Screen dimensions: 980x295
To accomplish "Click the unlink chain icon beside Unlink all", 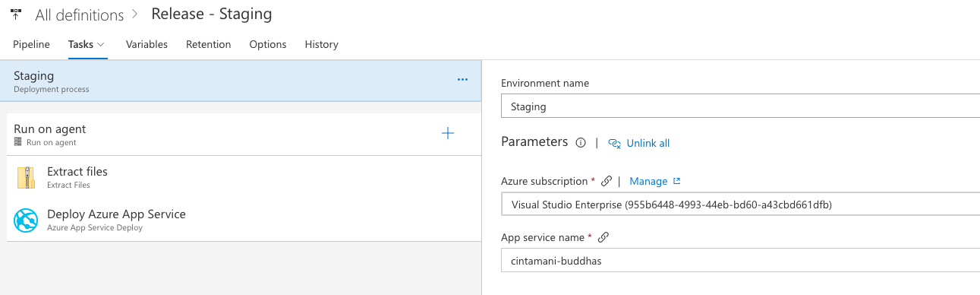I will (x=615, y=143).
